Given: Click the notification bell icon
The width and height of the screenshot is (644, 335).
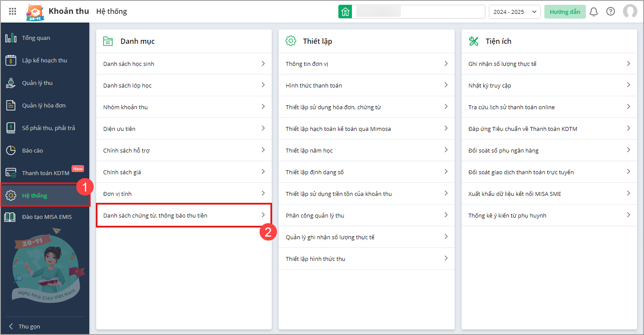Looking at the screenshot, I should pos(594,12).
